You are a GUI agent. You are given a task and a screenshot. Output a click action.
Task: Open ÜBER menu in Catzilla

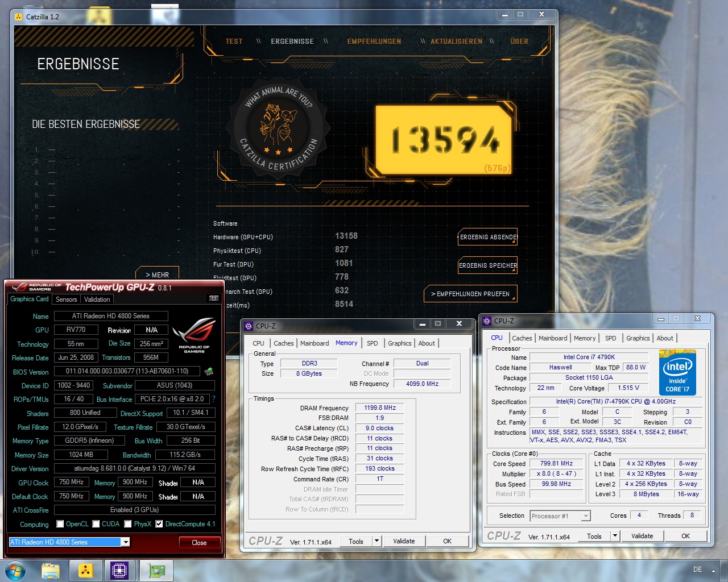pos(519,41)
